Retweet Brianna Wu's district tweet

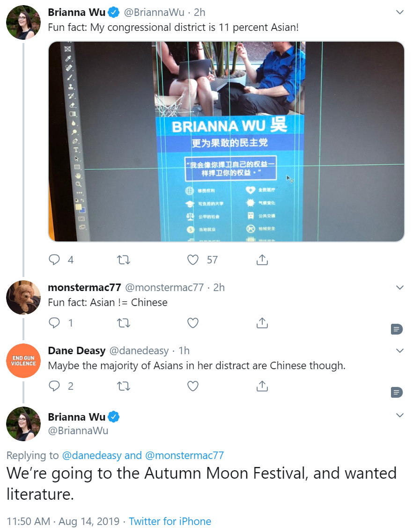(124, 260)
